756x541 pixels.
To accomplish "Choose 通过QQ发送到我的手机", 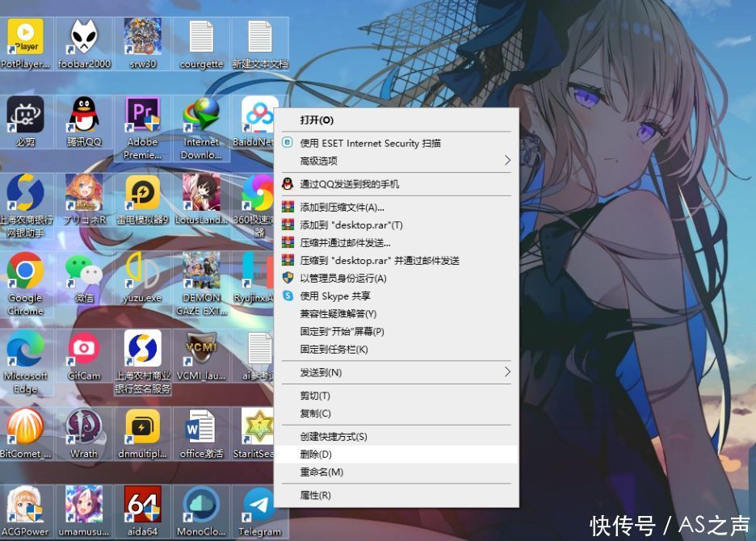I will coord(397,184).
